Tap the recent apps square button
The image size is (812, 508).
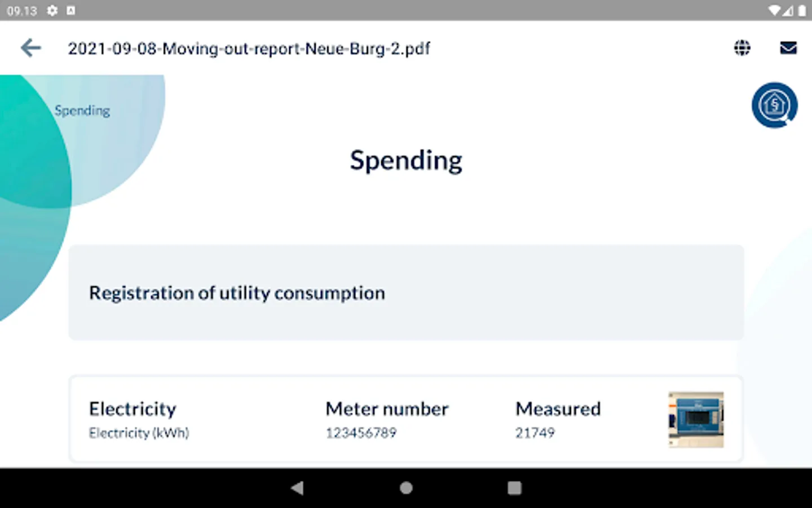pyautogui.click(x=514, y=488)
